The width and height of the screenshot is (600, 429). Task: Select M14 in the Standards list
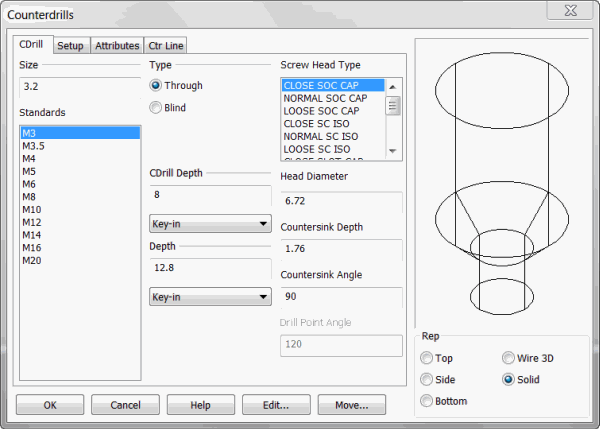[x=80, y=235]
